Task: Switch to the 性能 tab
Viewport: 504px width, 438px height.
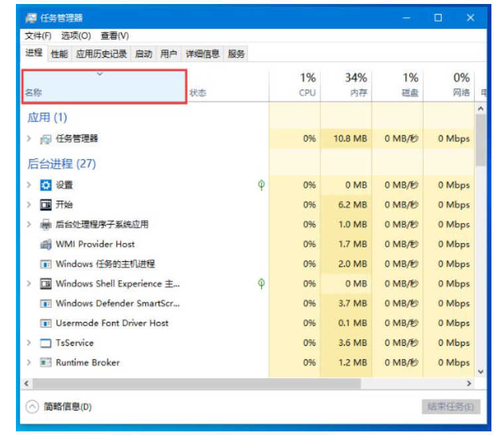Action: pos(59,54)
